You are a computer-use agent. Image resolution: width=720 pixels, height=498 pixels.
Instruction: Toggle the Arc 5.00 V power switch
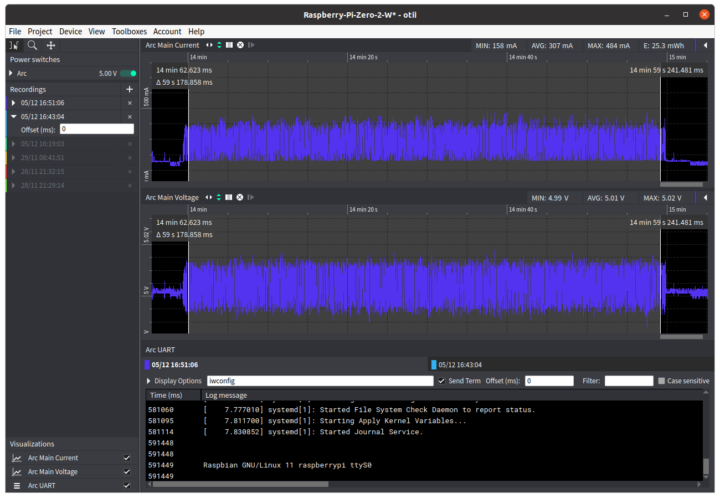point(128,73)
